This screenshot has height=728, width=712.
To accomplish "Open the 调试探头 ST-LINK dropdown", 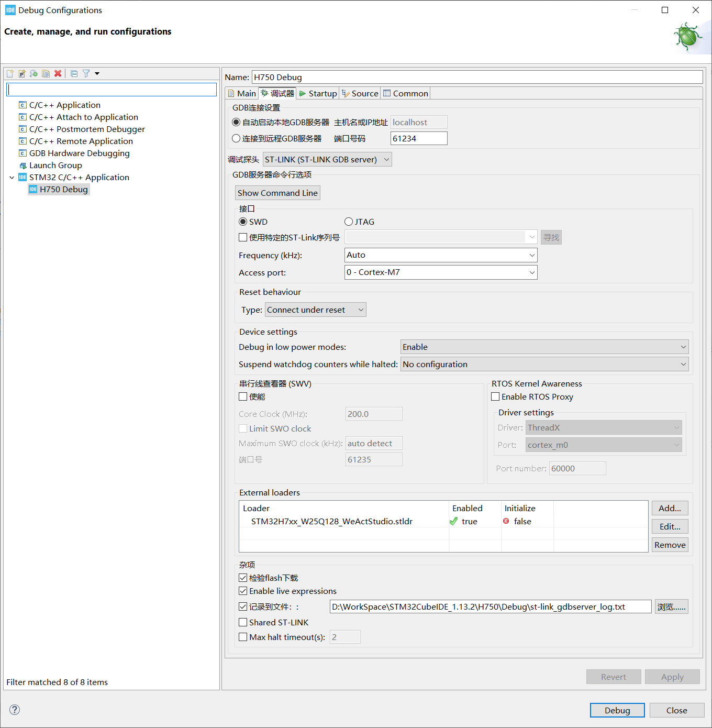I will pyautogui.click(x=327, y=159).
